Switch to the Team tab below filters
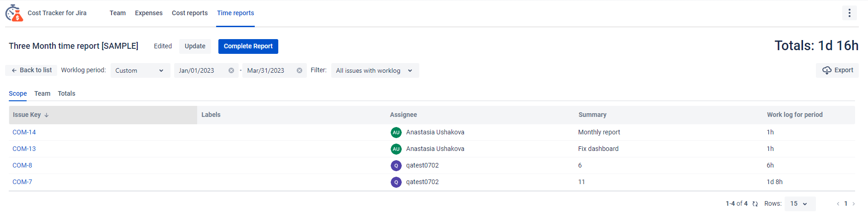 [x=42, y=93]
